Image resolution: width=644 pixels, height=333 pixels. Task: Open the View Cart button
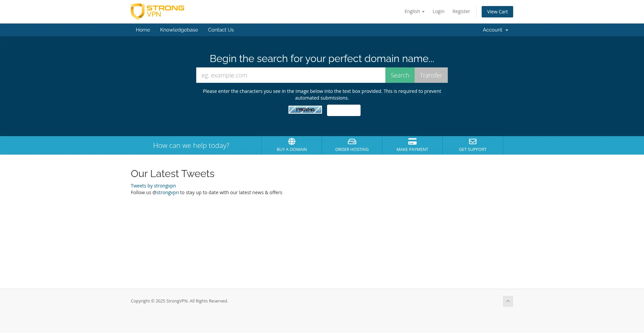click(x=497, y=12)
